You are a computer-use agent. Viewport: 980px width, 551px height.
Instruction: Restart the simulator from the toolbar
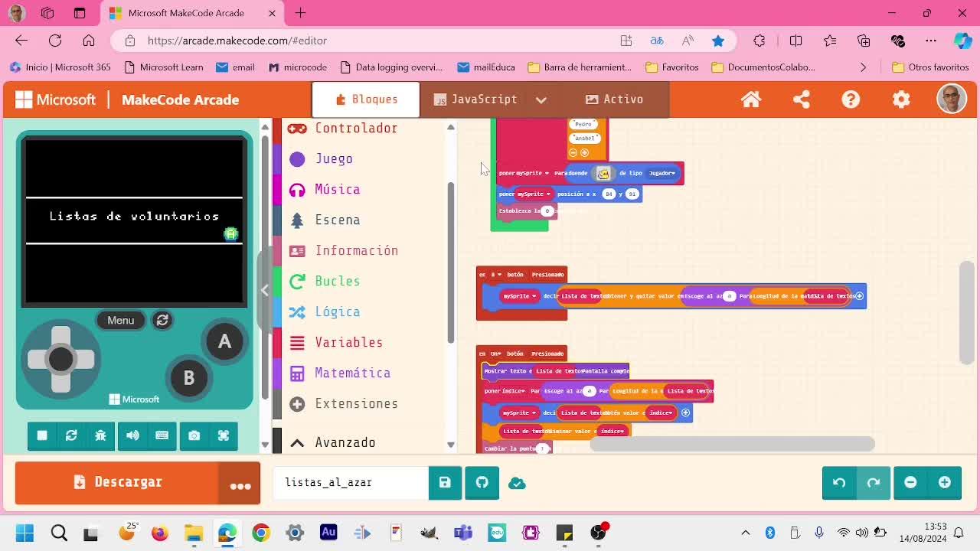pyautogui.click(x=71, y=435)
